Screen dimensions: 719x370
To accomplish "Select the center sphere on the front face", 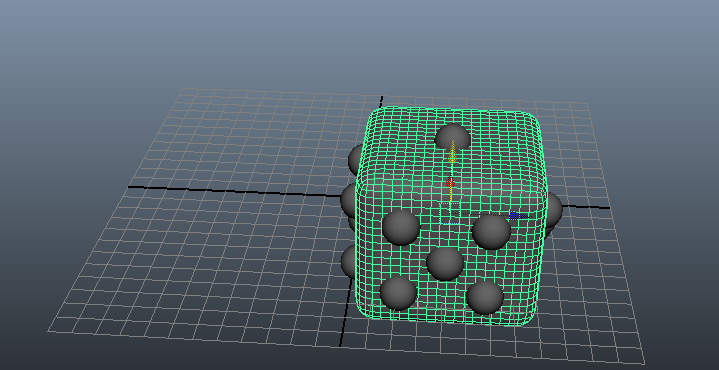I will coord(445,264).
